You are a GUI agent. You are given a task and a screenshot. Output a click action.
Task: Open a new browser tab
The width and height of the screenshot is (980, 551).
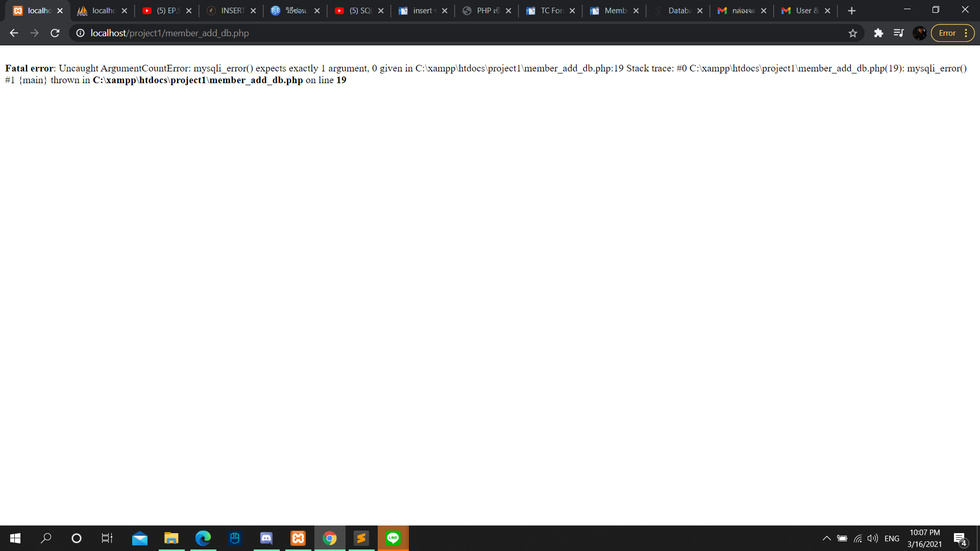(851, 11)
